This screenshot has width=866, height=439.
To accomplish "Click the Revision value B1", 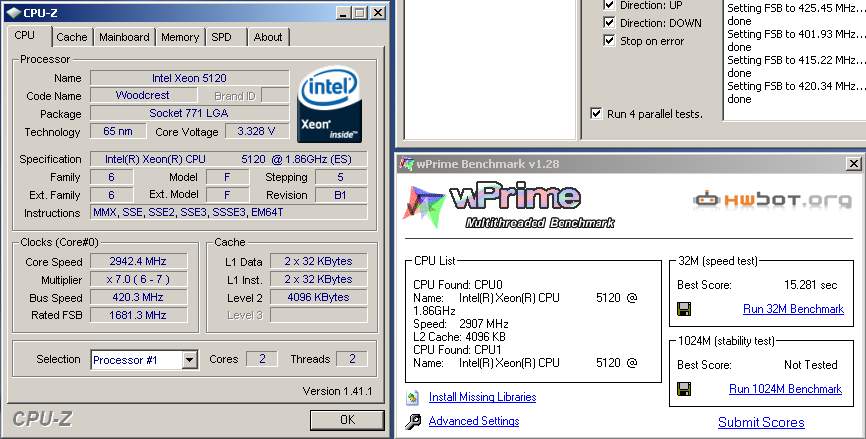I will tap(341, 194).
